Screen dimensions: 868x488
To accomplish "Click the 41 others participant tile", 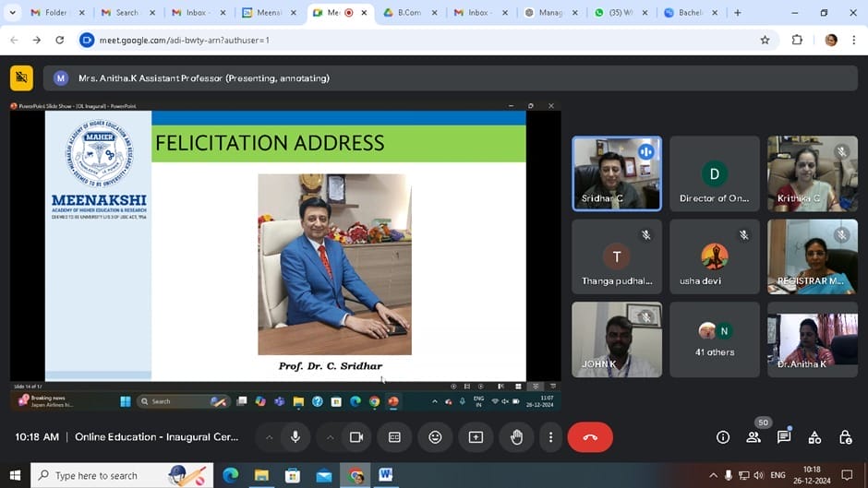I will [x=714, y=339].
